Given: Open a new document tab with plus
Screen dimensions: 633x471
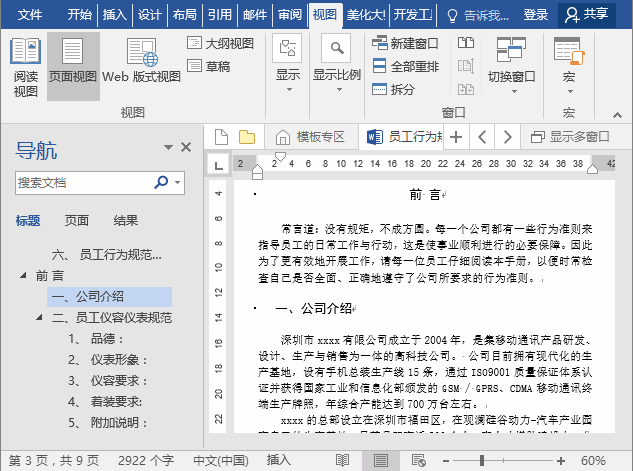Looking at the screenshot, I should 456,136.
